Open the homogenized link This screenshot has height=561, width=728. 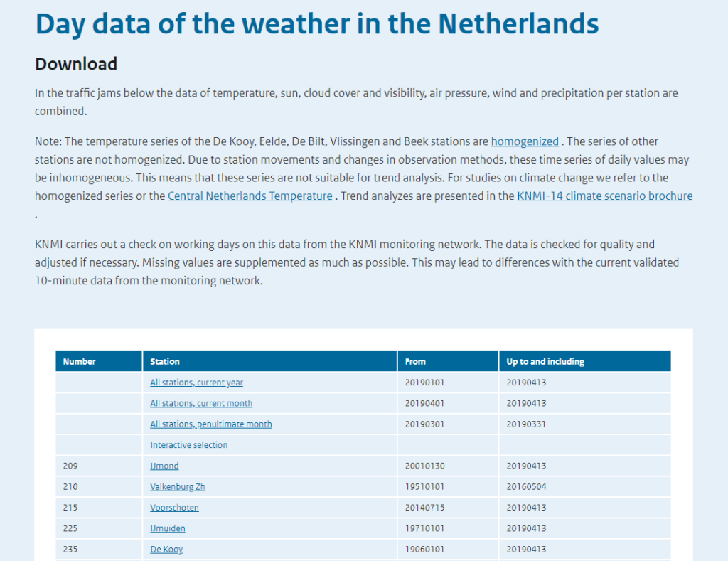(x=524, y=141)
